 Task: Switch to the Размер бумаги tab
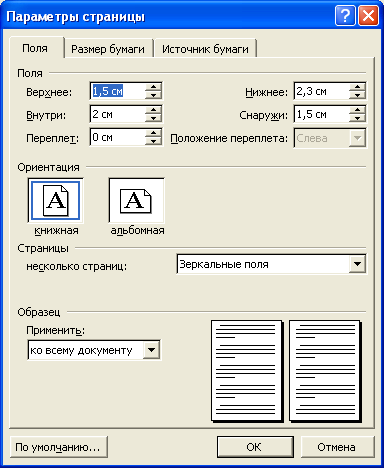(x=108, y=49)
